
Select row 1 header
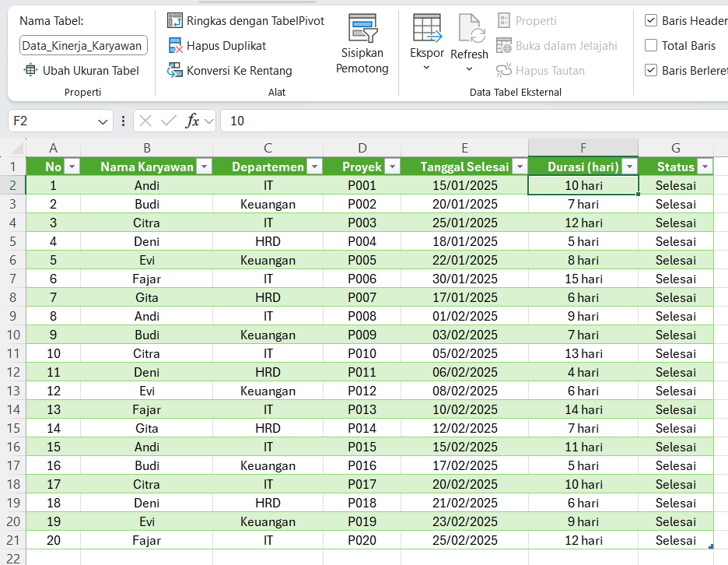coord(13,167)
